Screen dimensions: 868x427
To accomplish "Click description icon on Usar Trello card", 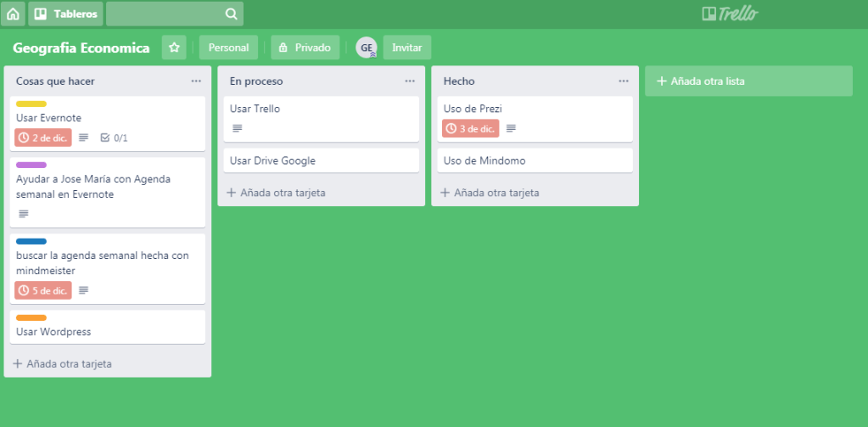I will [x=237, y=128].
